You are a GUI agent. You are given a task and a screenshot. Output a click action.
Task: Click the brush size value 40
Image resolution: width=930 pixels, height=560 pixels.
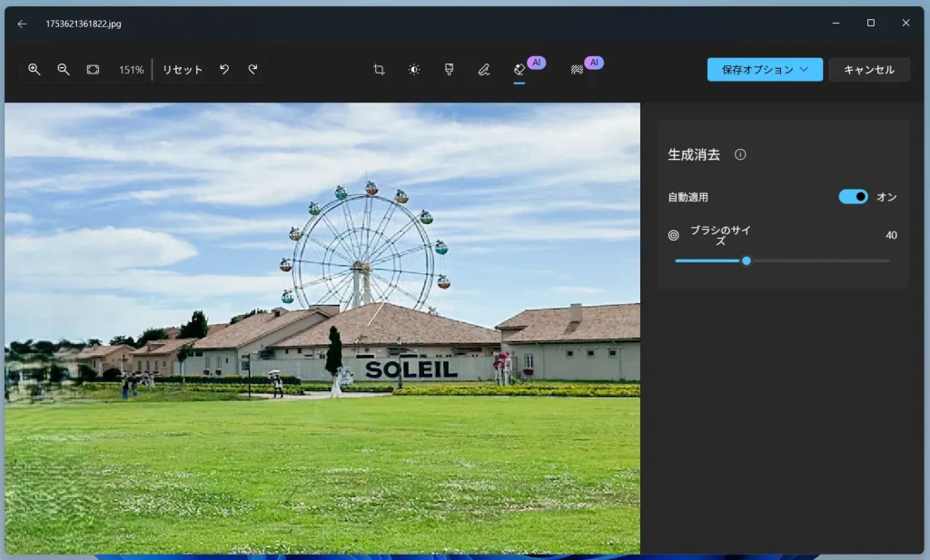tap(891, 235)
